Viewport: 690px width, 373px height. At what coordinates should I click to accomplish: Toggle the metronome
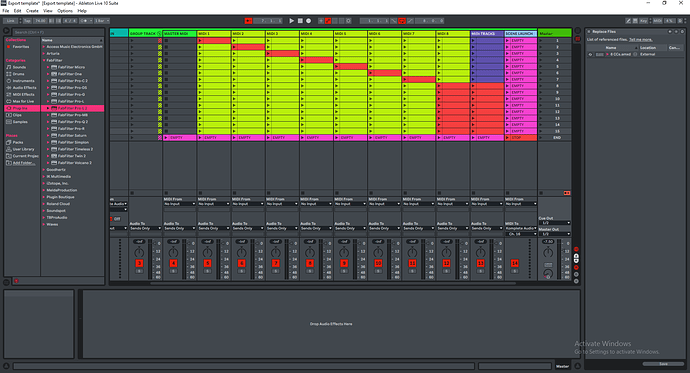point(85,21)
